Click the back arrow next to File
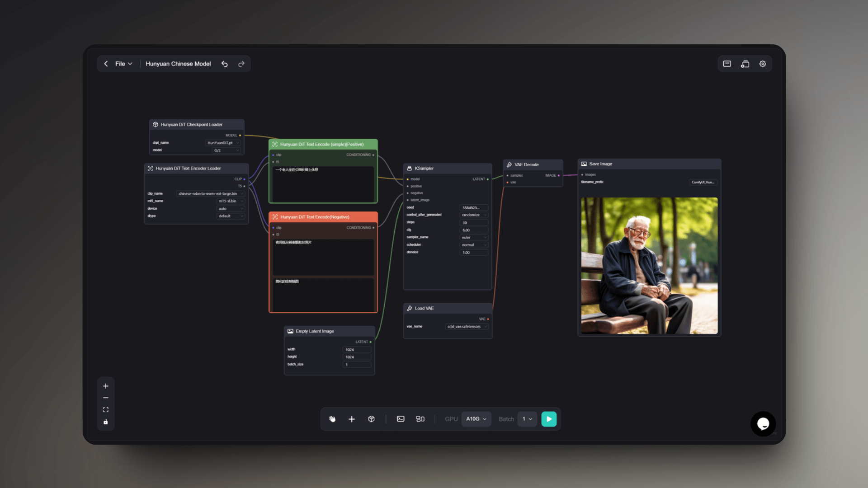 point(106,64)
